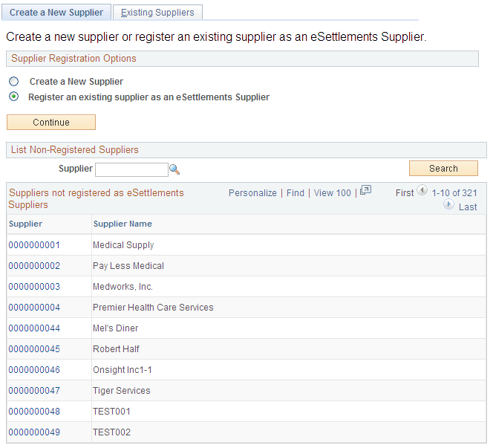
Task: Click the 1-10 of 321 row counter
Action: tap(454, 193)
